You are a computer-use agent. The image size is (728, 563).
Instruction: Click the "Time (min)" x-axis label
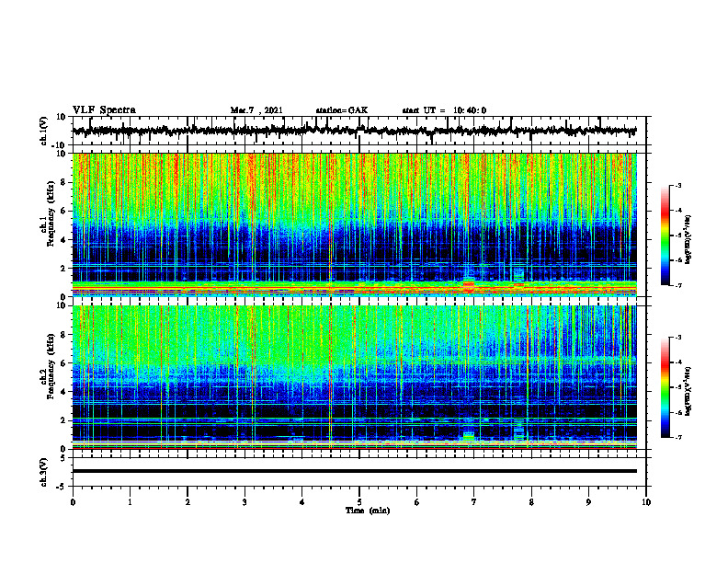pos(368,511)
